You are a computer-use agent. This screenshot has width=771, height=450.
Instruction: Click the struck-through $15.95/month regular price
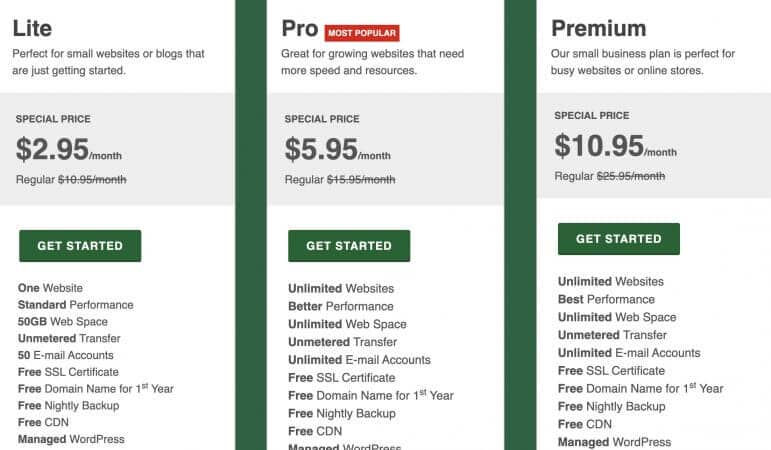361,180
